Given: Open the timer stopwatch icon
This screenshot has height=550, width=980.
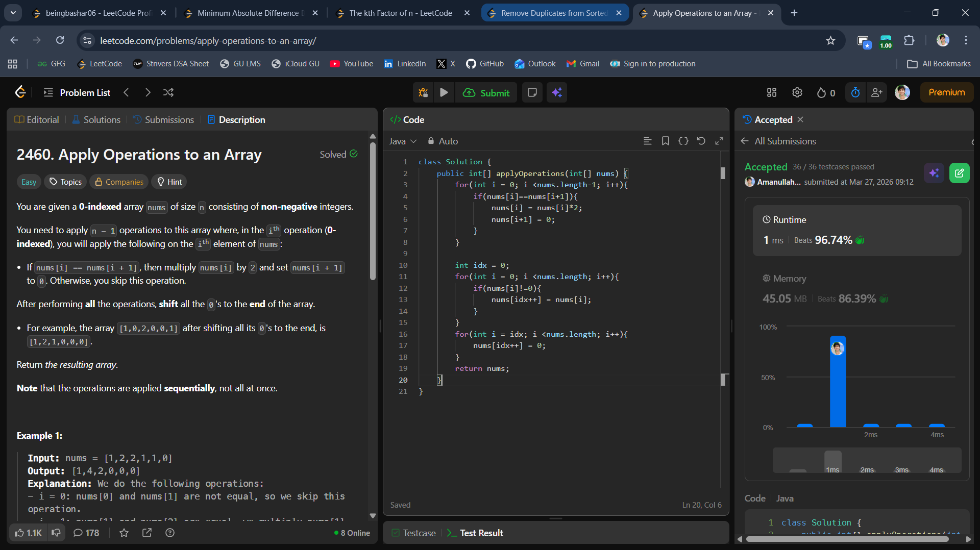Looking at the screenshot, I should click(855, 92).
